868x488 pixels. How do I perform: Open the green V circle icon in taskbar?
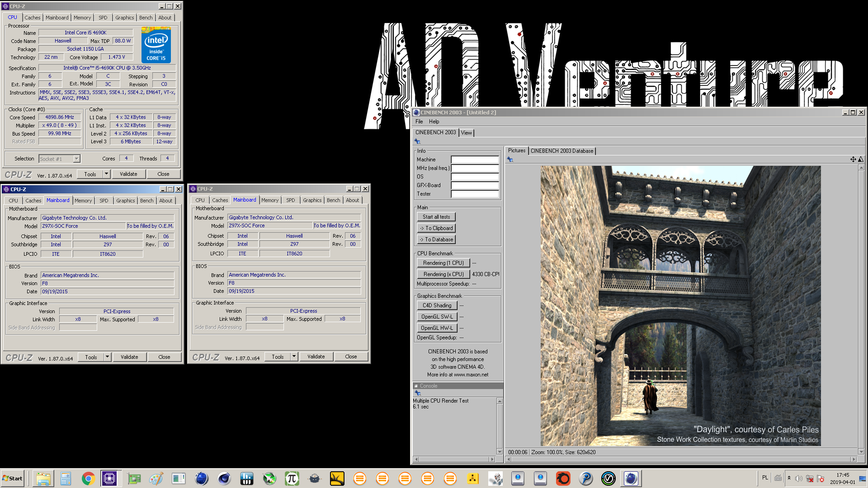coord(608,479)
